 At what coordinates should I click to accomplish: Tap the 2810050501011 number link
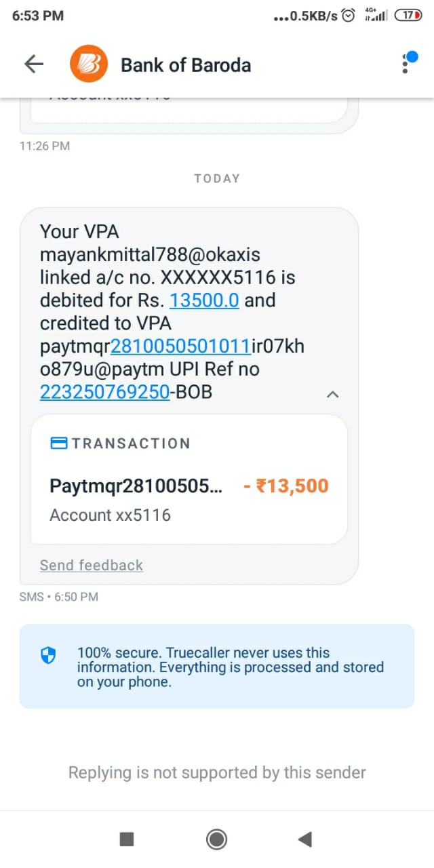[181, 346]
